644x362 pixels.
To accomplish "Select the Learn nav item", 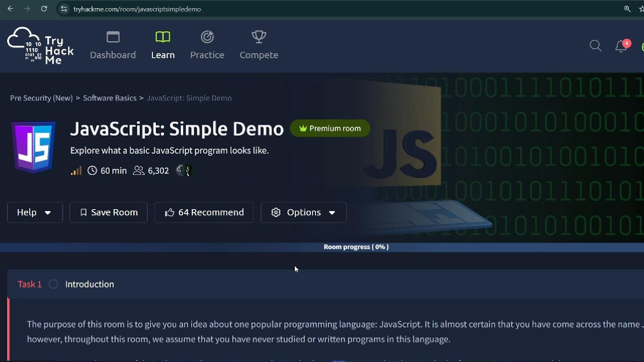I will [163, 46].
